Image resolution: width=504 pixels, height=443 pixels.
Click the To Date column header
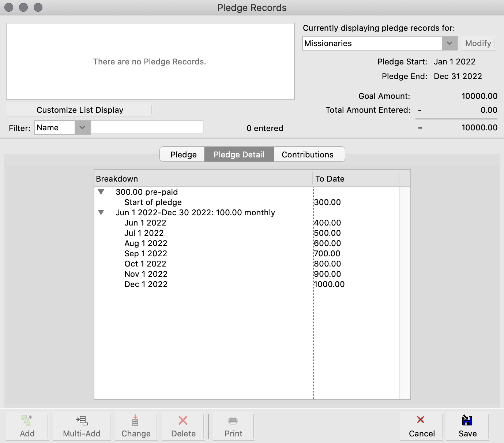(x=356, y=179)
